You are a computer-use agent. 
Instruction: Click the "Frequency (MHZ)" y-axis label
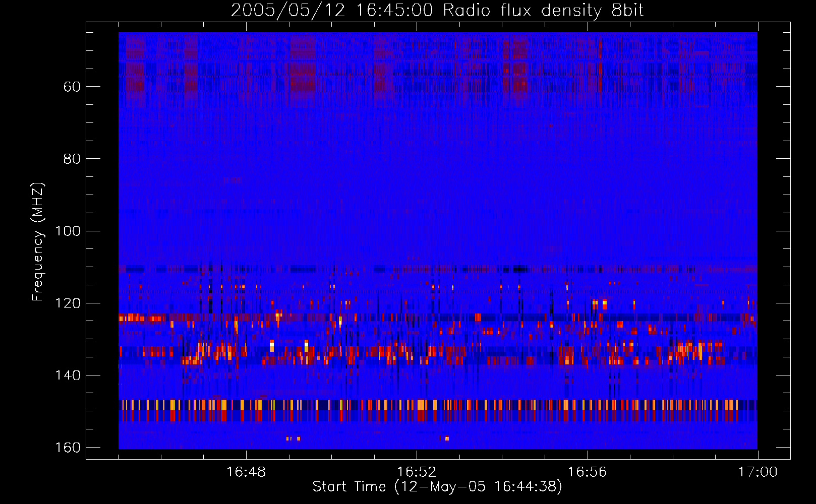click(x=38, y=241)
